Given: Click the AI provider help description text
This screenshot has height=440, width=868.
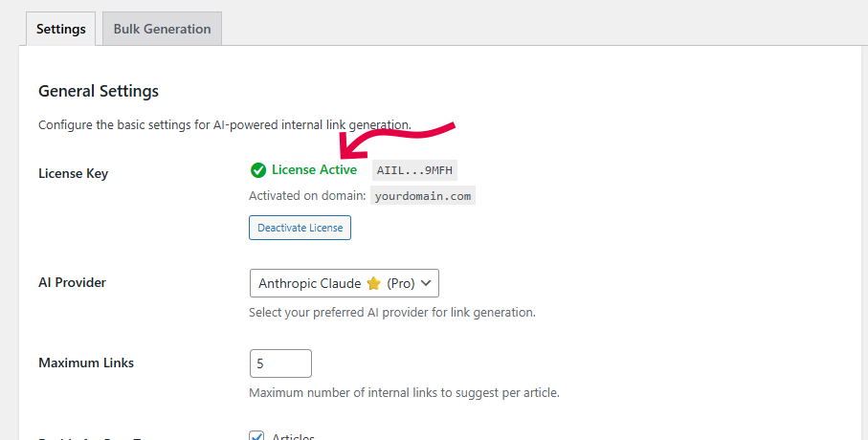Looking at the screenshot, I should [x=391, y=313].
